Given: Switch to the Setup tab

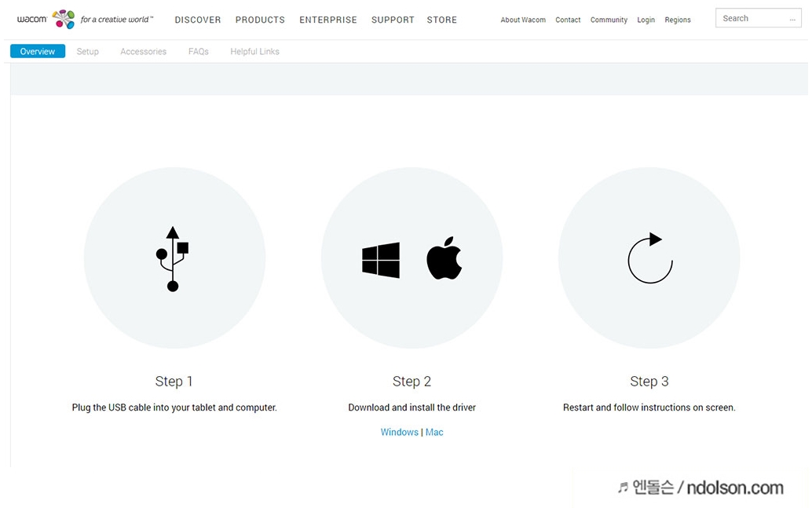Looking at the screenshot, I should click(x=87, y=51).
